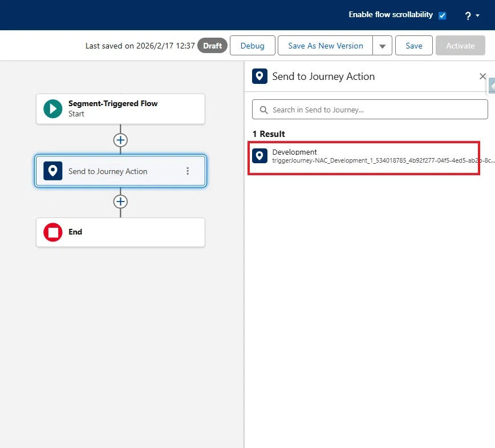This screenshot has height=448, width=495.
Task: Click the Draft status badge
Action: 212,46
